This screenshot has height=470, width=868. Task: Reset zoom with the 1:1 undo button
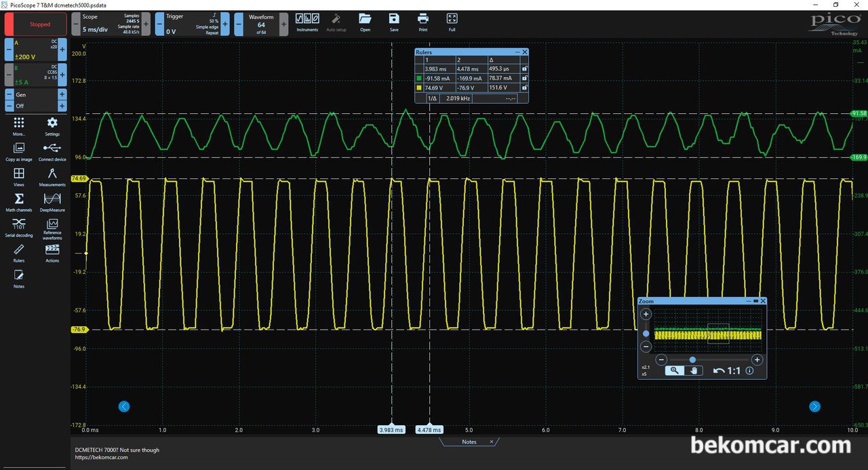727,371
